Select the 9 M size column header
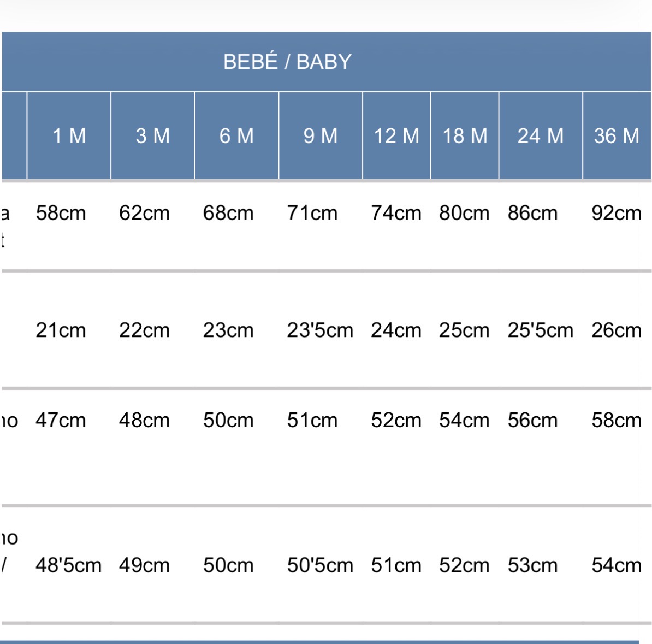 (x=321, y=135)
